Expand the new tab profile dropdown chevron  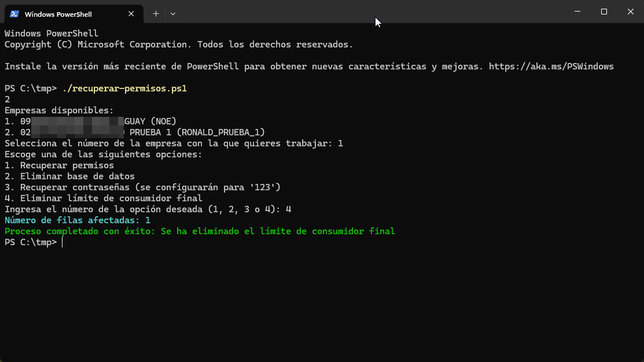coord(173,13)
